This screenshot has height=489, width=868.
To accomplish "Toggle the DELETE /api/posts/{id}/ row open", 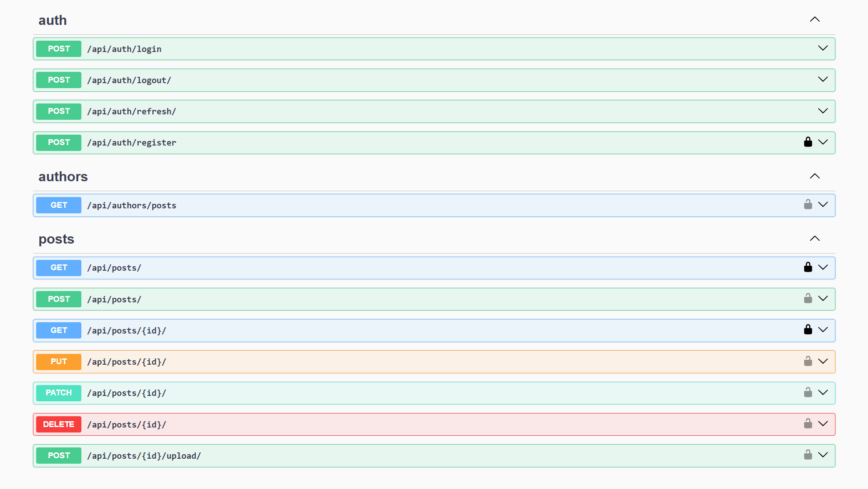I will pos(823,424).
